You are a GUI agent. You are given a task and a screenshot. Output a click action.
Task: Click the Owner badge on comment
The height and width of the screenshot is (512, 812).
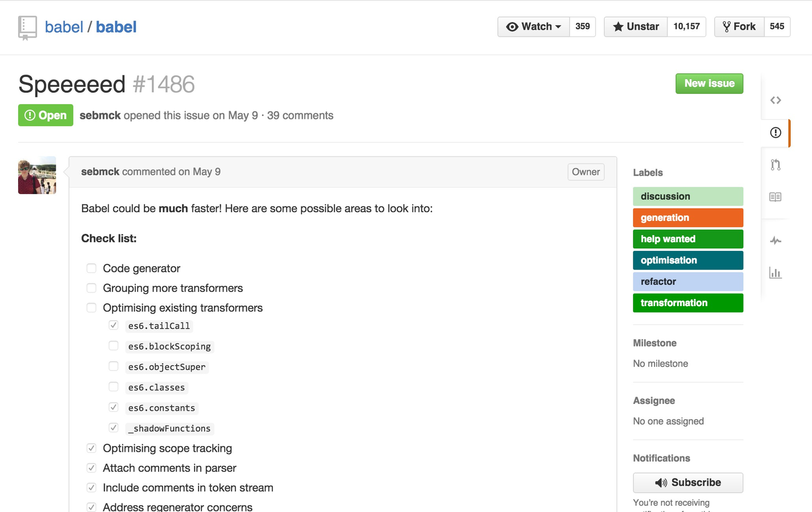(x=586, y=172)
